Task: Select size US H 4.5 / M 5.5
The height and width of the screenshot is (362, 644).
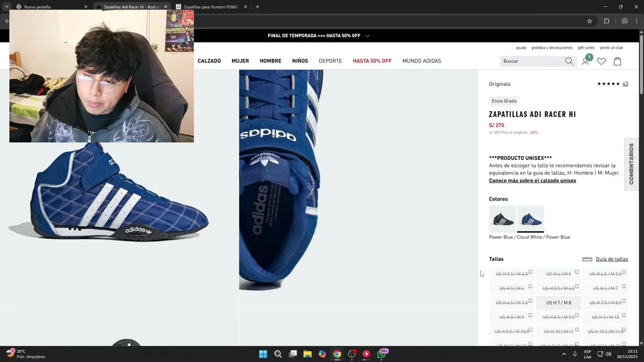Action: (605, 274)
